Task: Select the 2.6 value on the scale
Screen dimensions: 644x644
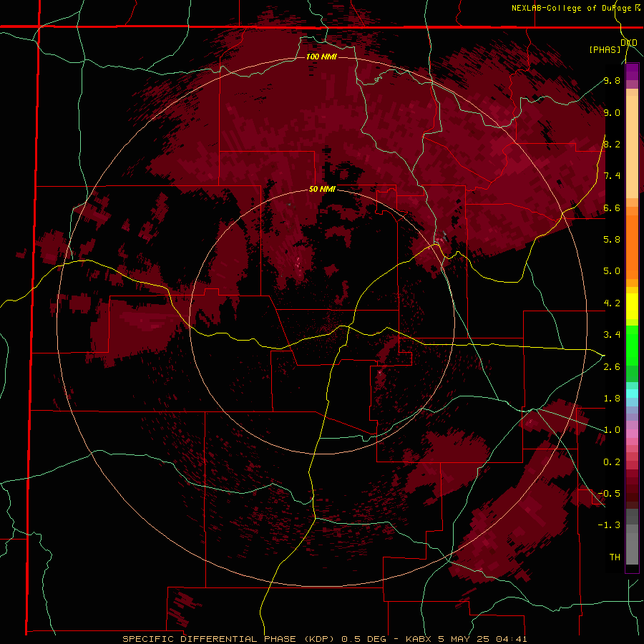Action: point(612,367)
